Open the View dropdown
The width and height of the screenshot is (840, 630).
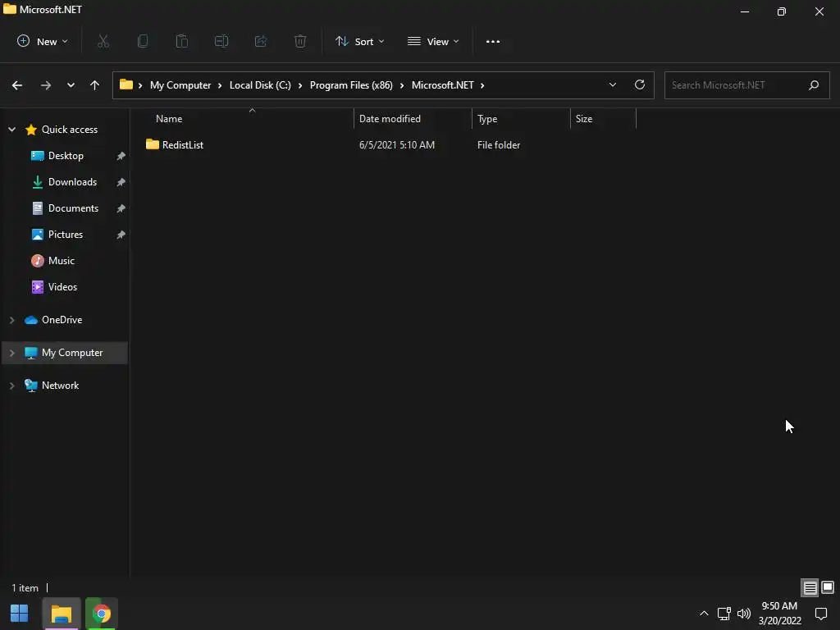click(x=433, y=41)
